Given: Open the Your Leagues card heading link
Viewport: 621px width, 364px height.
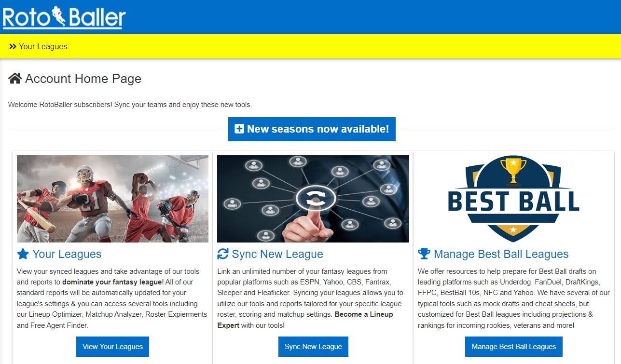Looking at the screenshot, I should click(67, 254).
